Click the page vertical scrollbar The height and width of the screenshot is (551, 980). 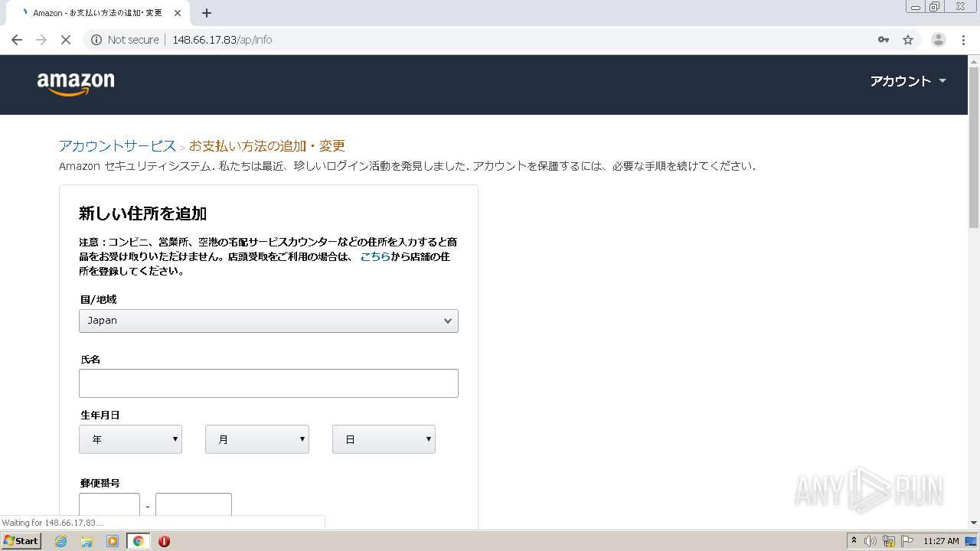click(x=974, y=147)
